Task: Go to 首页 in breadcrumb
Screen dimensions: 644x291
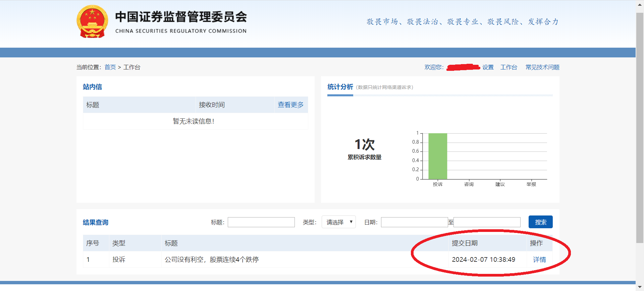Action: click(110, 67)
